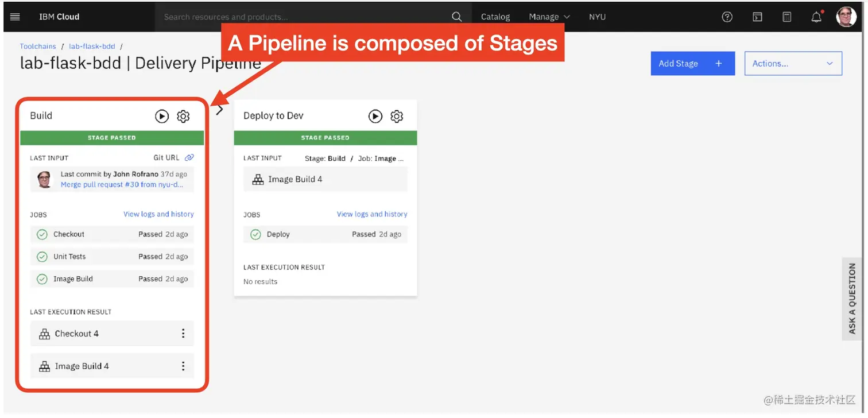Expand the Manage menu
868x418 pixels.
point(549,17)
